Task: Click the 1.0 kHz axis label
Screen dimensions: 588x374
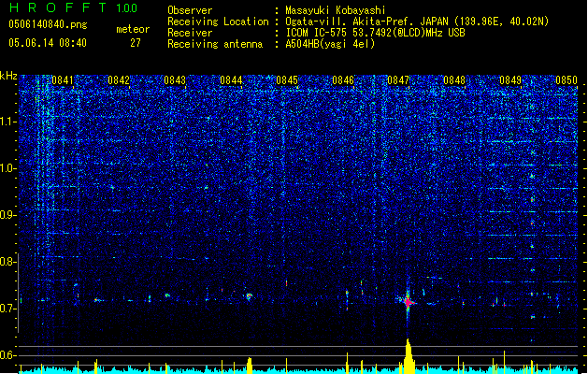Action: [7, 168]
